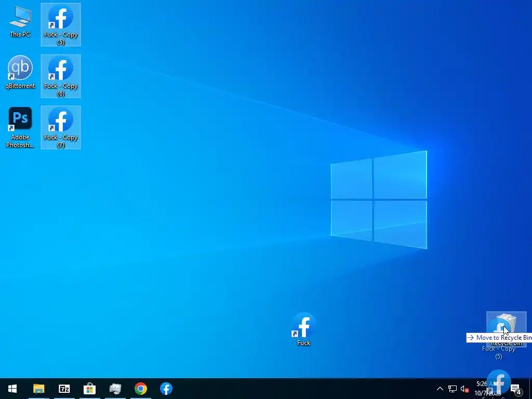This screenshot has width=532, height=399.
Task: Select the Fuck - Copy (5) desktop shortcut
Action: [61, 24]
